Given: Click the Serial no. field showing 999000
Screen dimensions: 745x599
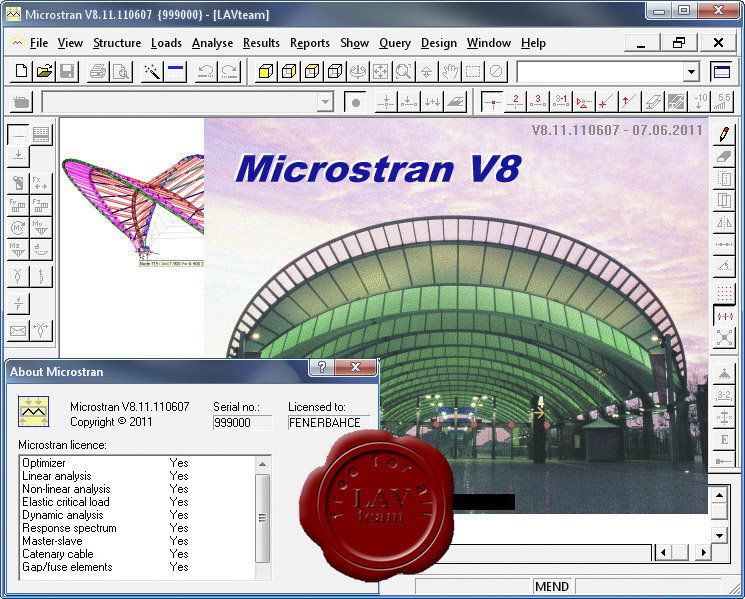Looking at the screenshot, I should (x=242, y=423).
